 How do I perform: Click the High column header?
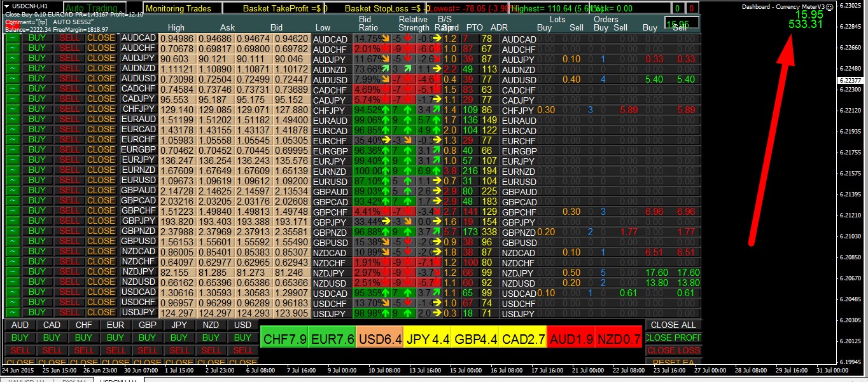(x=176, y=27)
